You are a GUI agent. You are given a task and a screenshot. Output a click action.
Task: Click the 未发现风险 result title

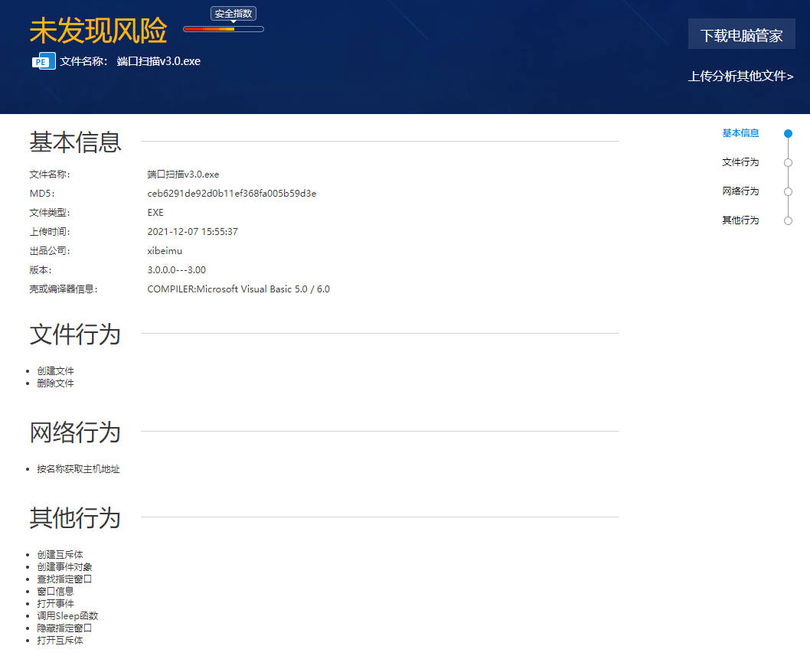pos(98,31)
